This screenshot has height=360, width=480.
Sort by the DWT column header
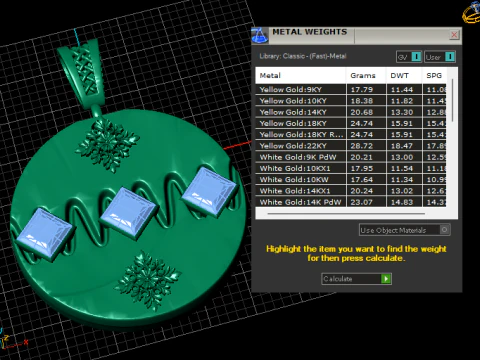[404, 76]
